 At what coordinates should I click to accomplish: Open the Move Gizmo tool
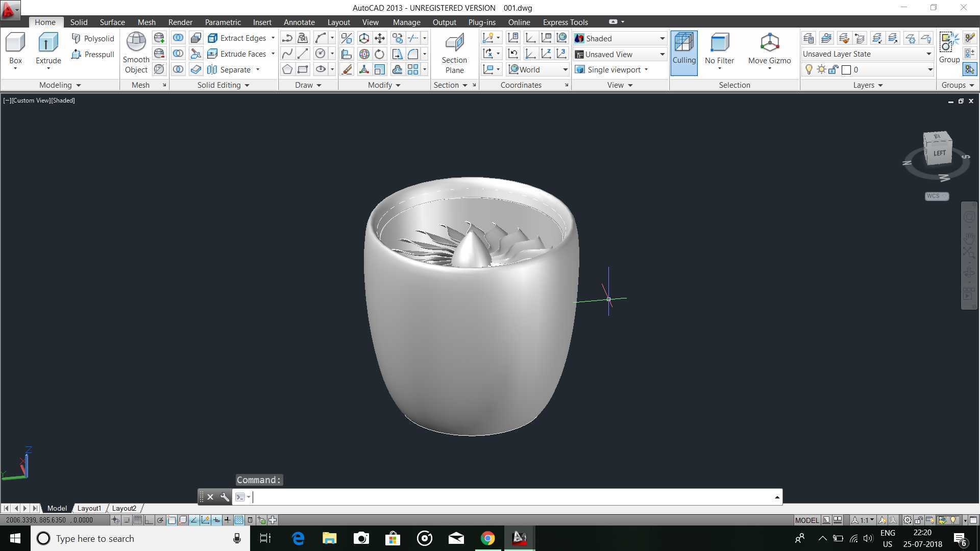[769, 50]
